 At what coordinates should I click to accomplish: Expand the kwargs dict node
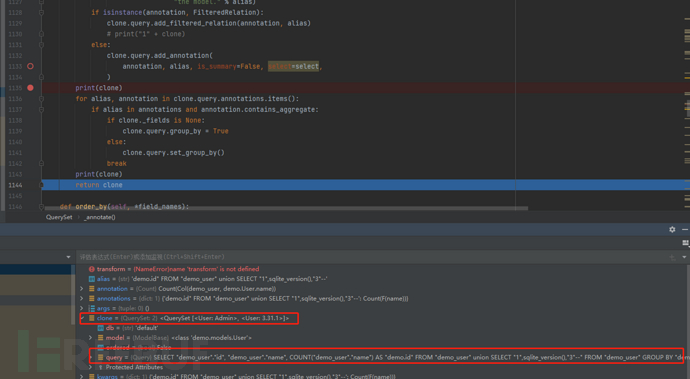pos(82,376)
